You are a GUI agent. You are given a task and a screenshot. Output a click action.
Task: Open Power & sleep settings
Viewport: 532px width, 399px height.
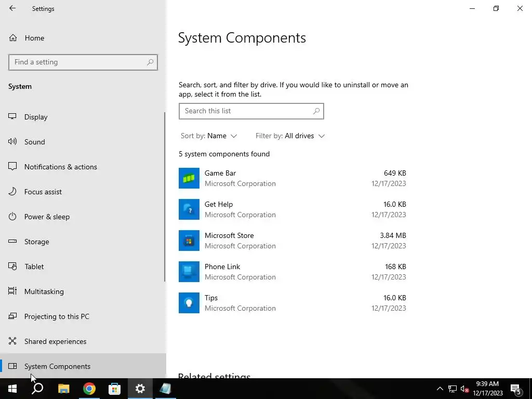tap(83, 217)
